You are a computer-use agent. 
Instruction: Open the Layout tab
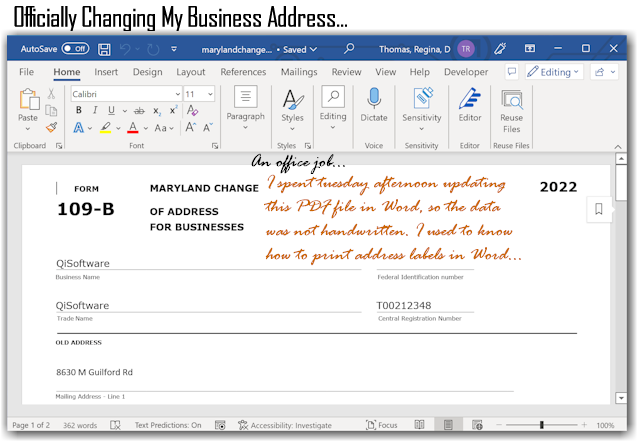coord(191,72)
